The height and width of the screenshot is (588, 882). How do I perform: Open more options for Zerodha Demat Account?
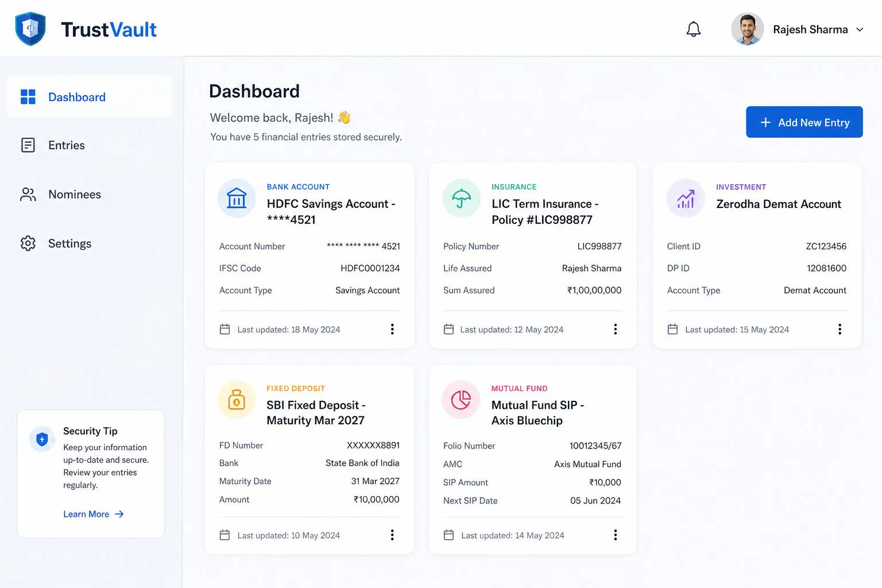click(840, 329)
